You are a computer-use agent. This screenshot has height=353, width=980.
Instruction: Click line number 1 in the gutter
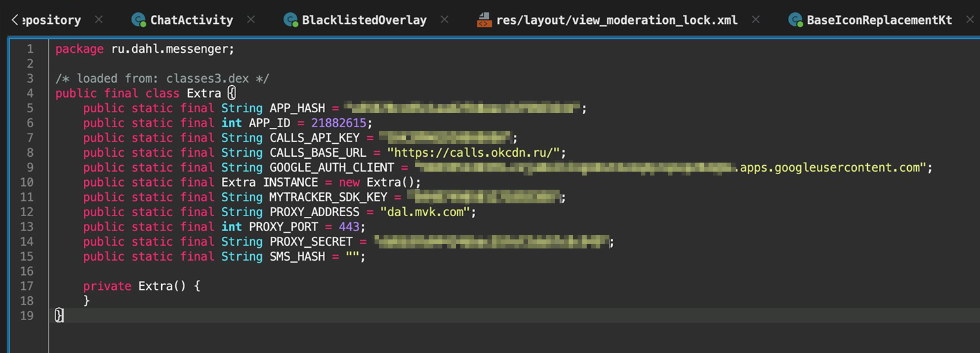(30, 48)
